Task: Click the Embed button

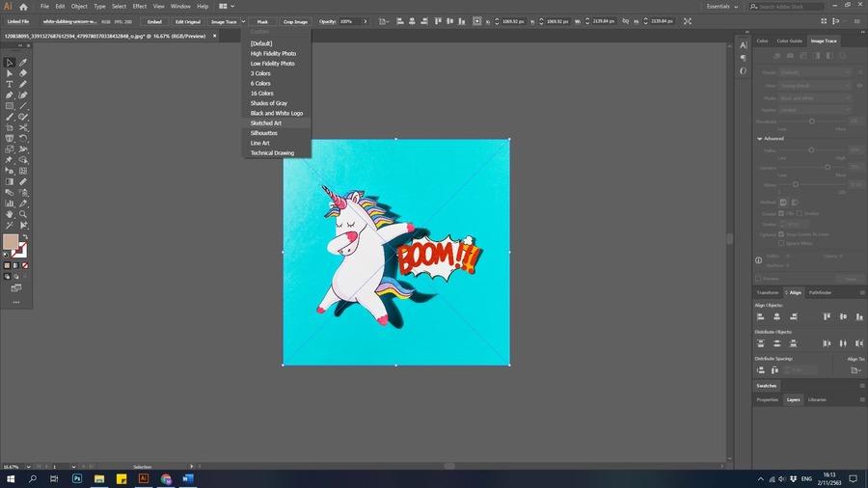Action: (x=154, y=21)
